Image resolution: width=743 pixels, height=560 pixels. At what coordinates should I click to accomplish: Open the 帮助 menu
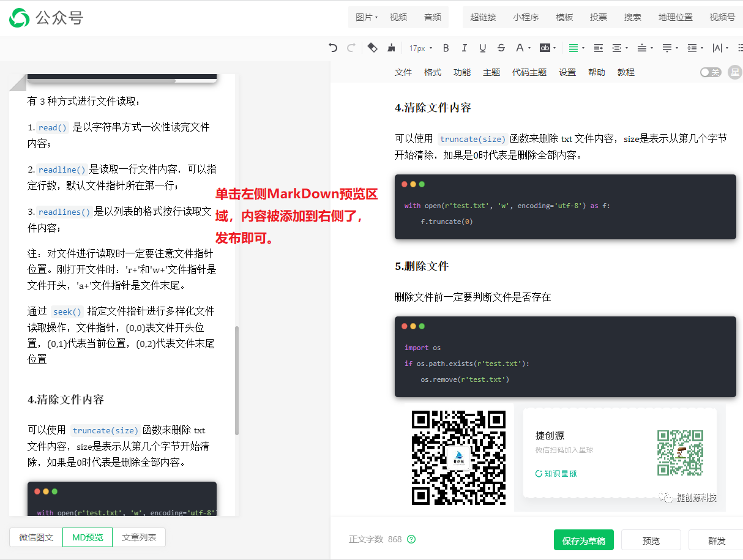pos(597,72)
